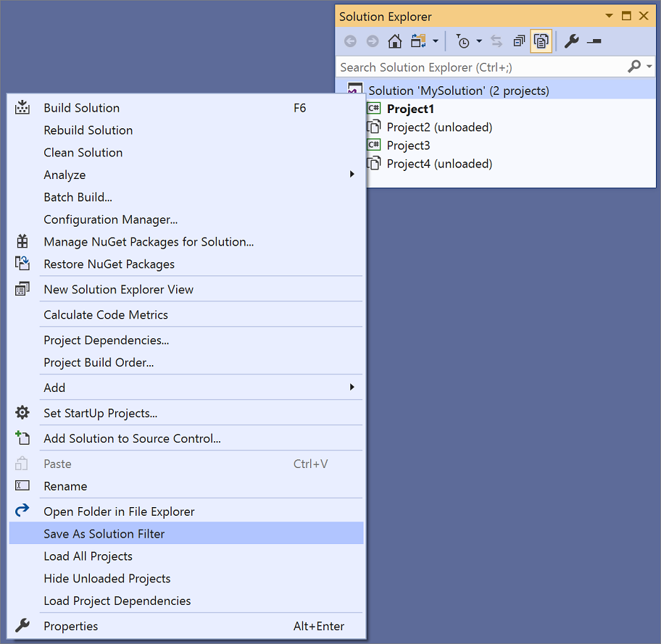This screenshot has width=661, height=644.
Task: Click the Add Solution to Source Control icon
Action: pos(22,438)
